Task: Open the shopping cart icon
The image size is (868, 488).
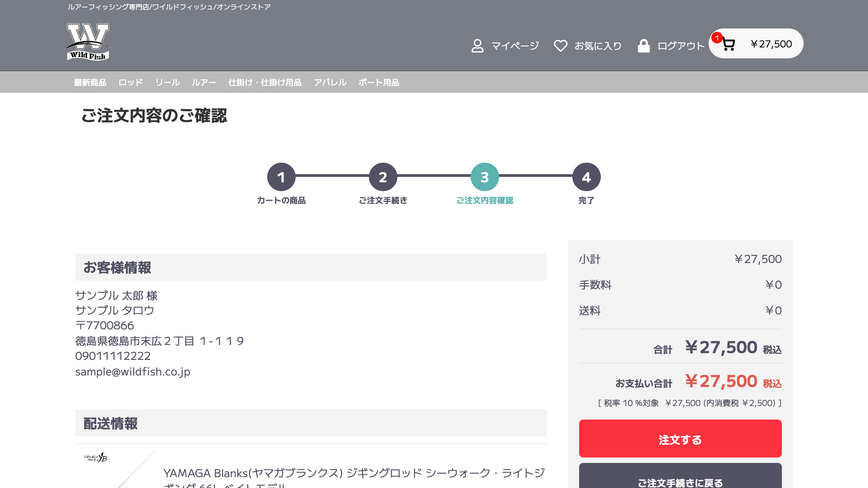Action: click(x=728, y=44)
